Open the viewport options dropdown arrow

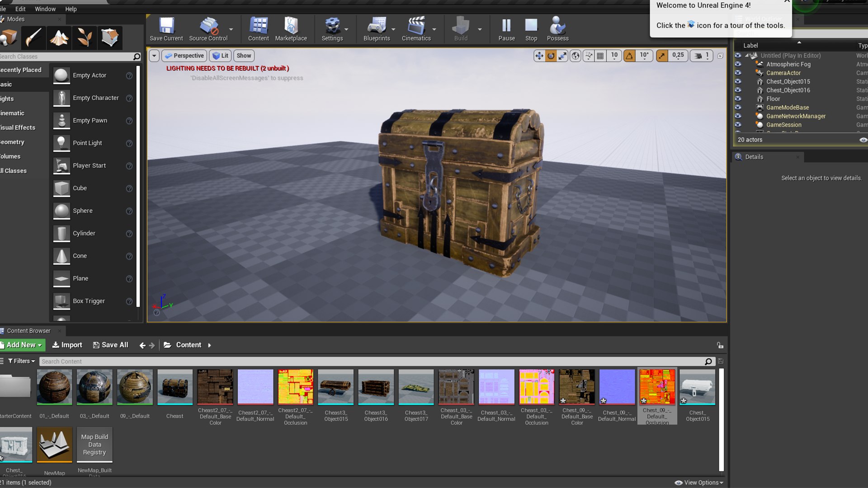[x=154, y=56]
